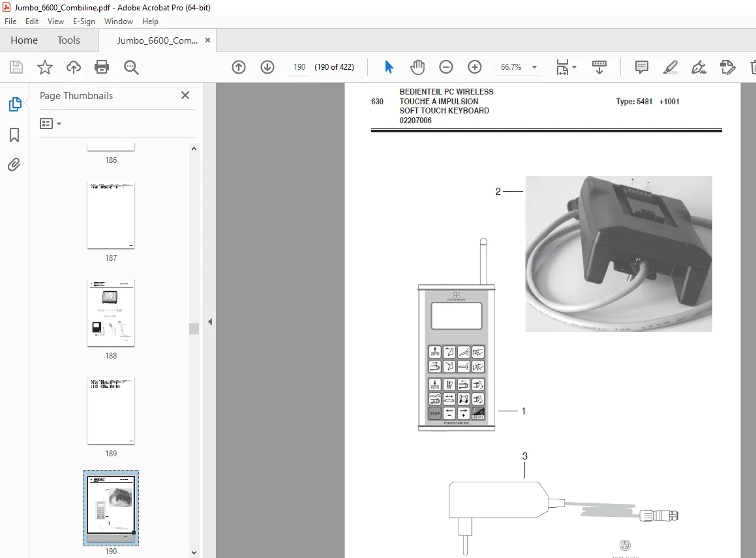Click the part number 02207006
This screenshot has height=558, width=756.
coord(416,120)
